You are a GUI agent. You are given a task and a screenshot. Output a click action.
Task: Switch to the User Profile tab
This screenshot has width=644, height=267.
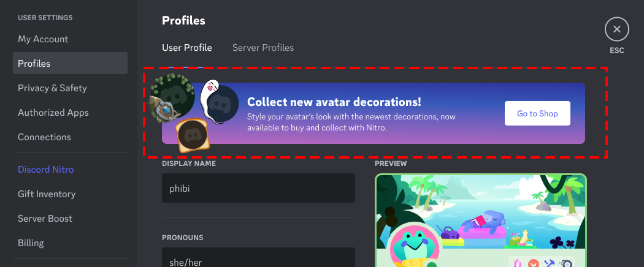pos(187,48)
